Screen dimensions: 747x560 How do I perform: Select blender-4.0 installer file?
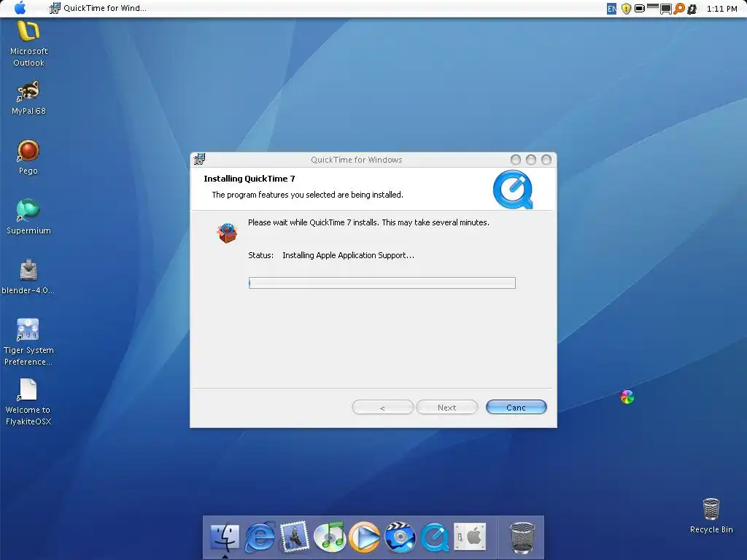28,276
